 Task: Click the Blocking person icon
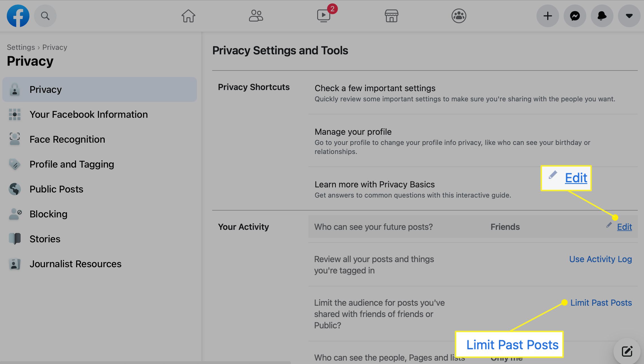coord(15,214)
